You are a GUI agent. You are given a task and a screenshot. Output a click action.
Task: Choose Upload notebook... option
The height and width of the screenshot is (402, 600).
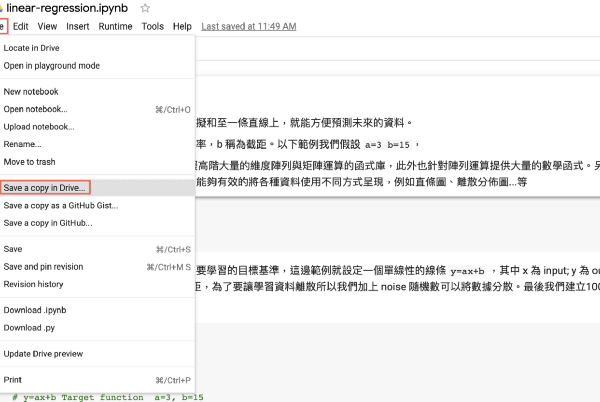click(39, 127)
